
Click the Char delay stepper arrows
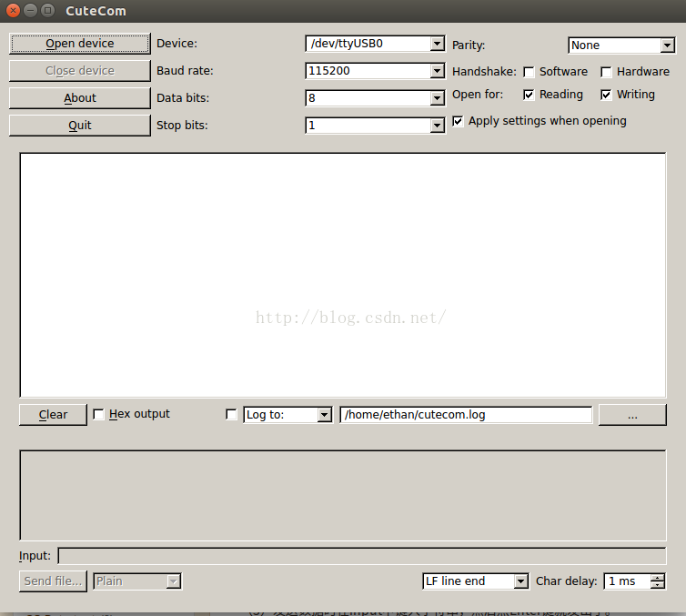[658, 581]
